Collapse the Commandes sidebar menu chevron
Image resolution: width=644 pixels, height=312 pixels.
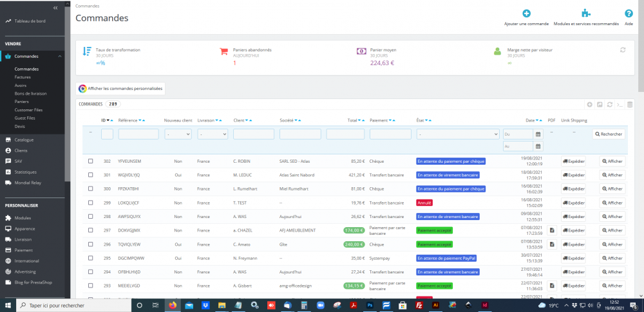(59, 56)
